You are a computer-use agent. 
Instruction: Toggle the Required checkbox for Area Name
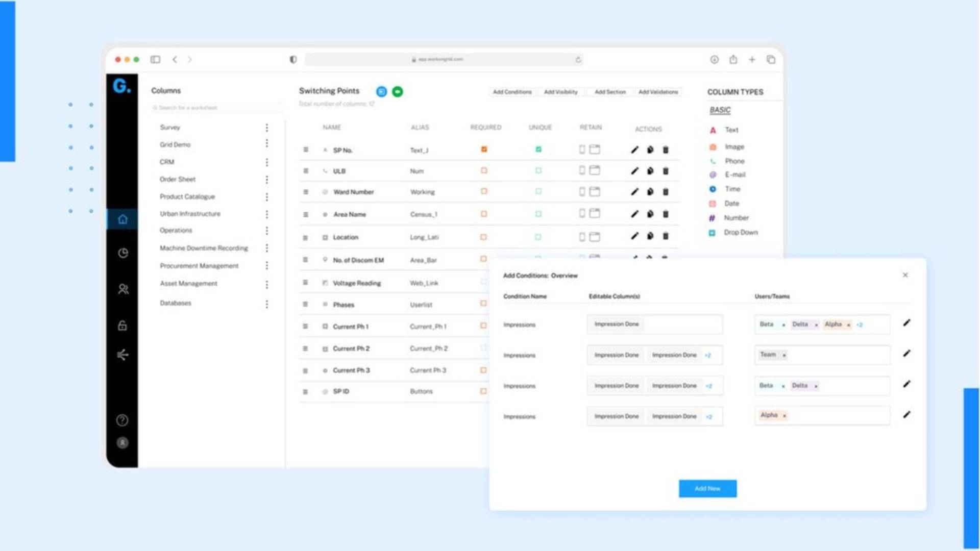coord(483,214)
